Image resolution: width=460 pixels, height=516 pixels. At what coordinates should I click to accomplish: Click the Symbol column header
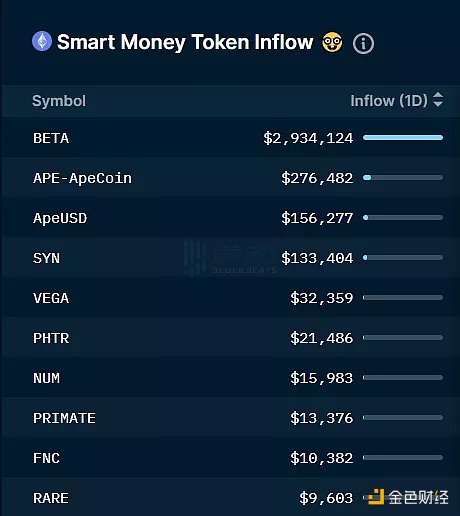(59, 101)
